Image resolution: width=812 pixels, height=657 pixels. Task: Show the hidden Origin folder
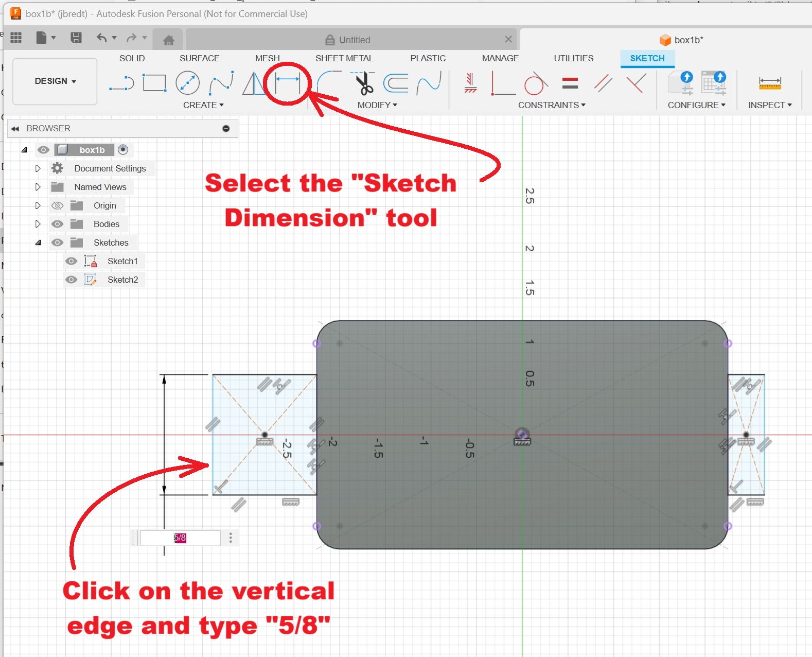(x=58, y=205)
